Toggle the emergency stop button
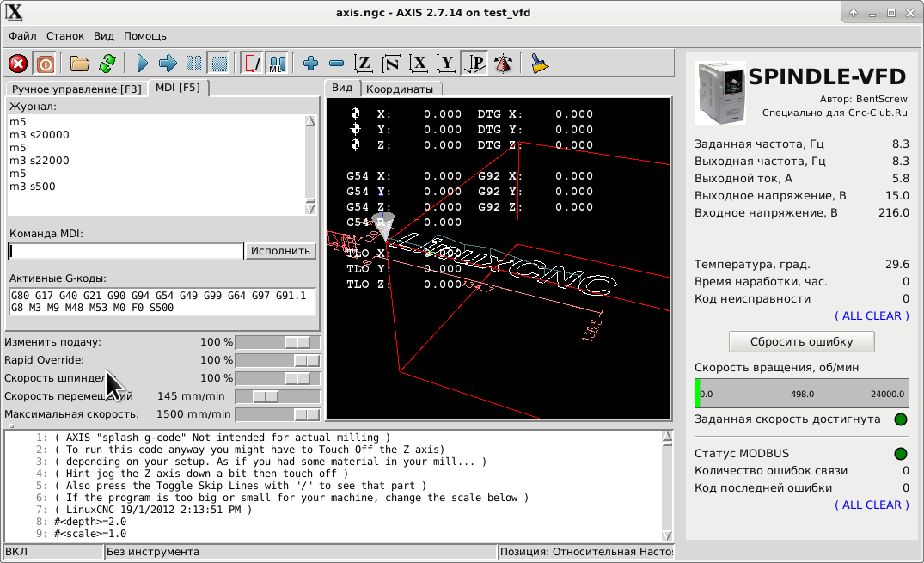The height and width of the screenshot is (563, 924). coord(18,64)
